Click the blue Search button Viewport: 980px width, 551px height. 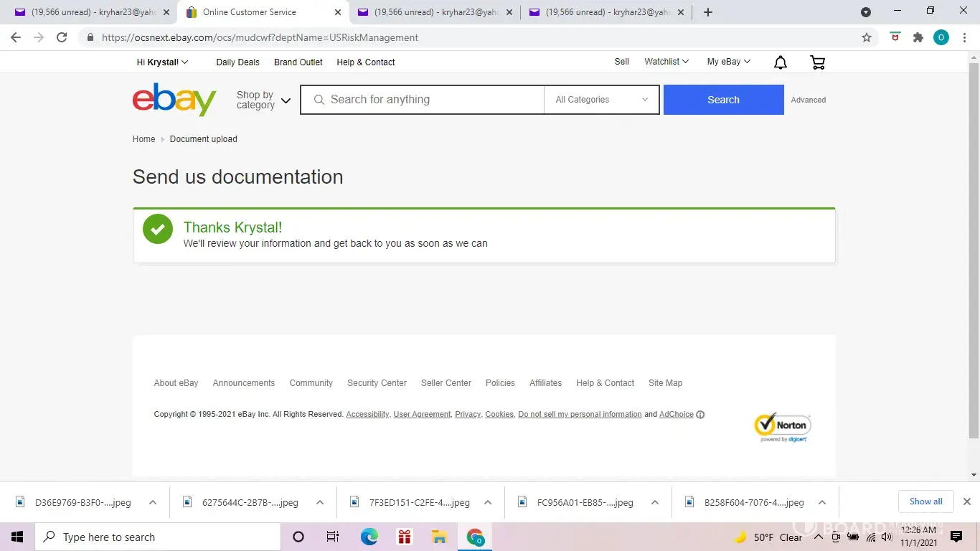pos(723,100)
